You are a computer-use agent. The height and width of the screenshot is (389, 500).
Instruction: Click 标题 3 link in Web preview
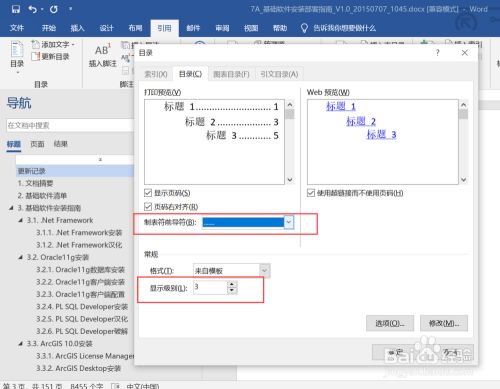(x=381, y=135)
